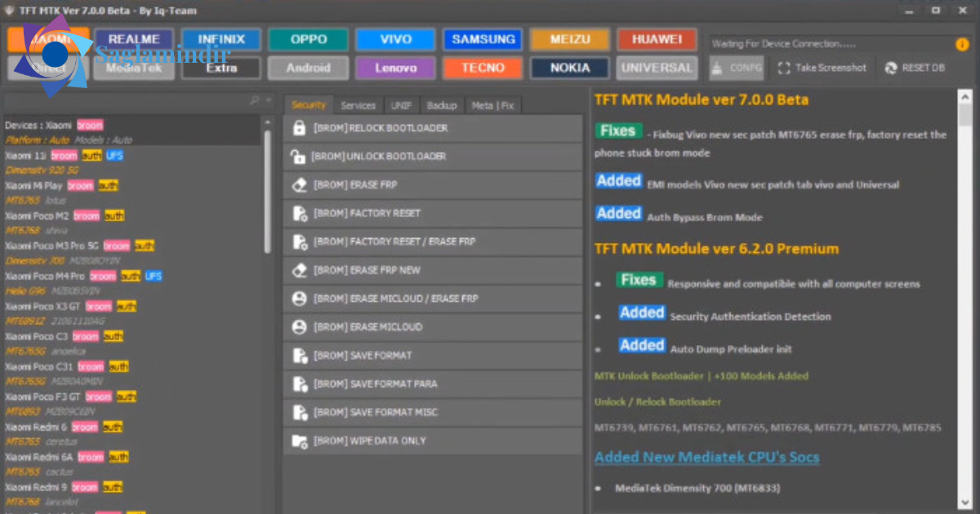Image resolution: width=980 pixels, height=514 pixels.
Task: Run [BROM] SAVE FORMAT MISC
Action: tap(433, 412)
